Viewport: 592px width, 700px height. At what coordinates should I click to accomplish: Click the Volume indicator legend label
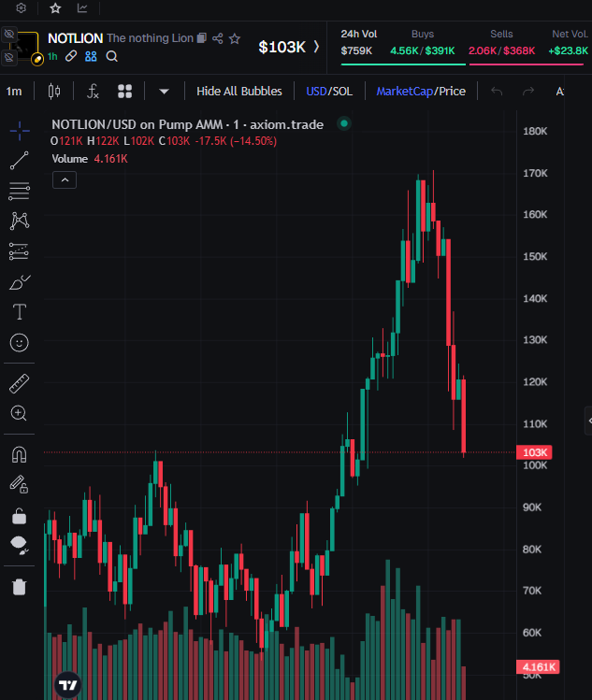pyautogui.click(x=70, y=159)
